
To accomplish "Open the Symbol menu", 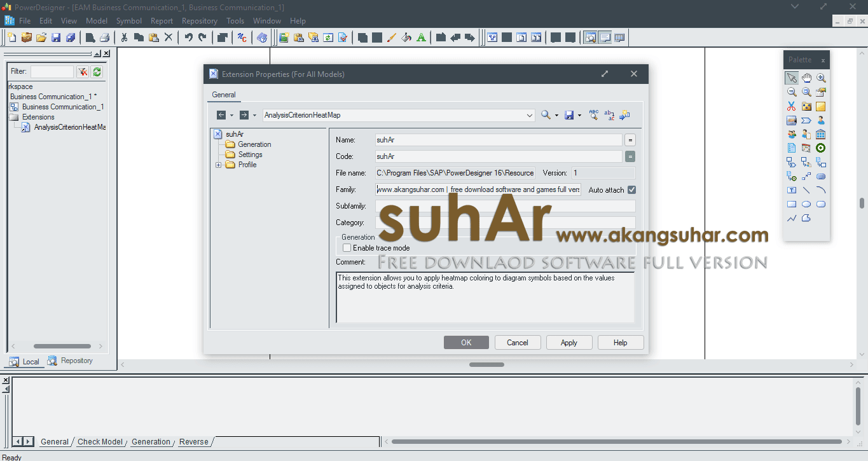I will click(129, 21).
